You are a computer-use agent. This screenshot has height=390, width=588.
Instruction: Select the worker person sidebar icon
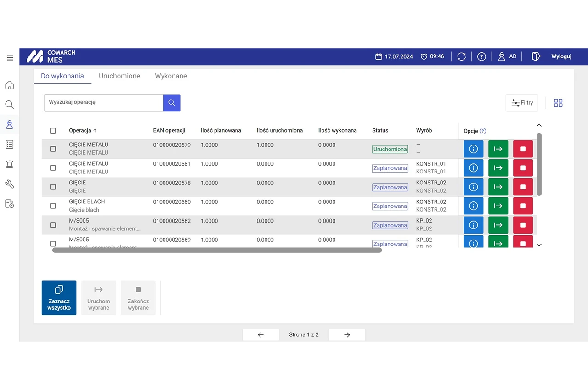pos(9,124)
